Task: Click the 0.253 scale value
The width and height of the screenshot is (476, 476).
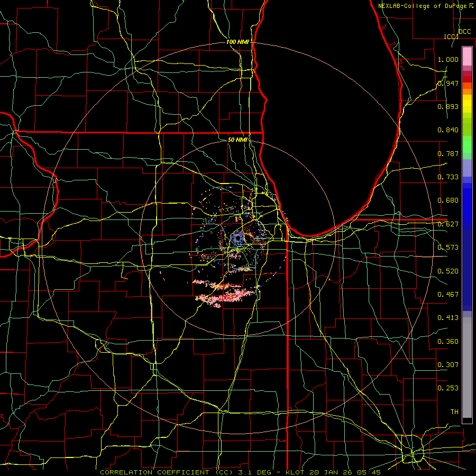Action: pos(448,388)
